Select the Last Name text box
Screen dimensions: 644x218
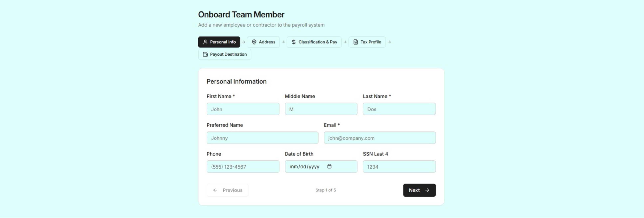pyautogui.click(x=399, y=109)
